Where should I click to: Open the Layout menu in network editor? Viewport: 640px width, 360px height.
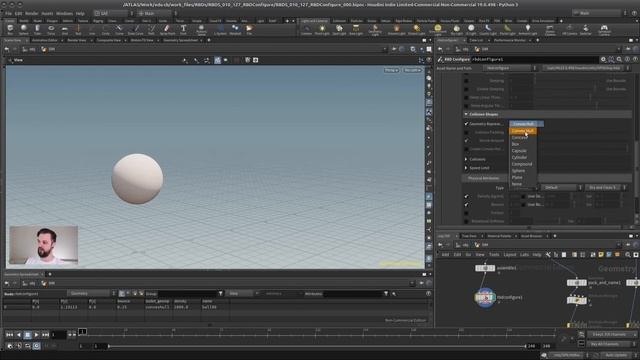tap(510, 255)
